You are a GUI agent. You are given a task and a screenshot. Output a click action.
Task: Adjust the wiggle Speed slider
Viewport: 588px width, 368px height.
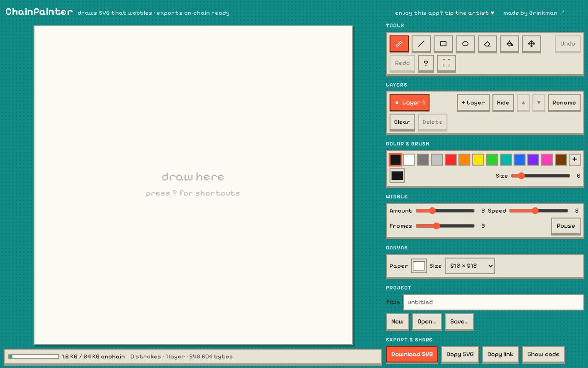click(x=539, y=211)
